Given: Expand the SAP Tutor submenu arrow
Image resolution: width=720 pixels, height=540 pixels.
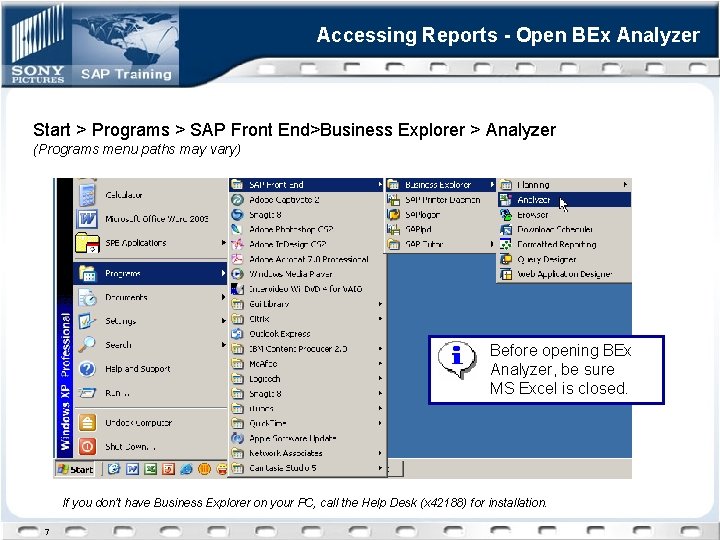Looking at the screenshot, I should (x=491, y=244).
